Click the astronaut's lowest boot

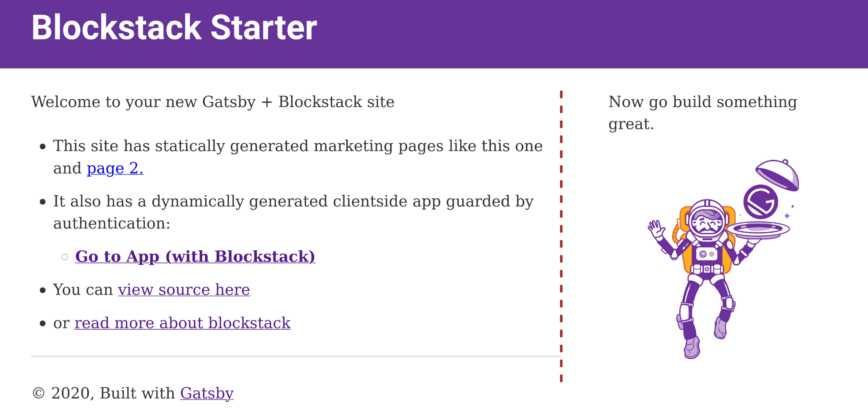pyautogui.click(x=692, y=347)
